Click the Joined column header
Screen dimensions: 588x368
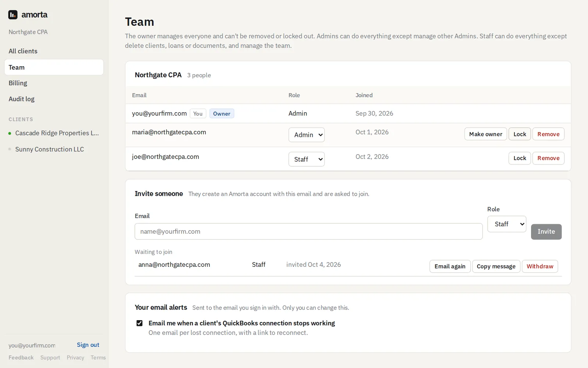pos(364,95)
